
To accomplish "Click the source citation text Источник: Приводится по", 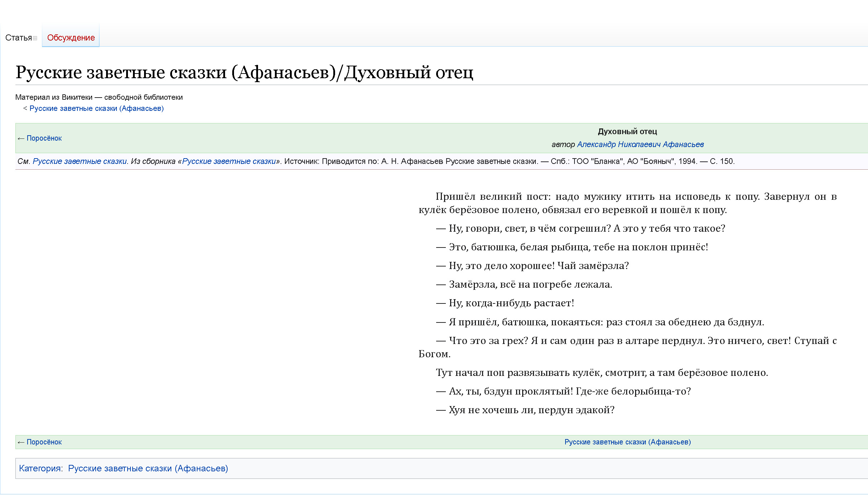I will coord(332,161).
